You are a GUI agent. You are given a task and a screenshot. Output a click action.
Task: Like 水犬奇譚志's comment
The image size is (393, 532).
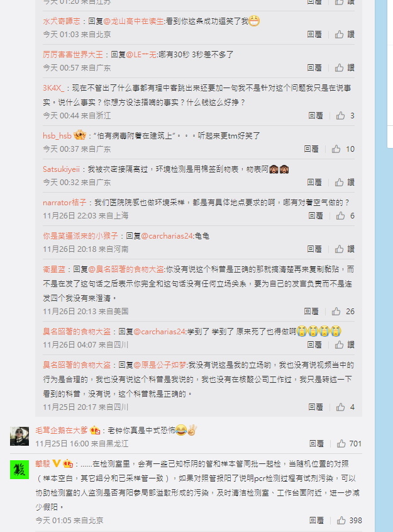pyautogui.click(x=345, y=34)
